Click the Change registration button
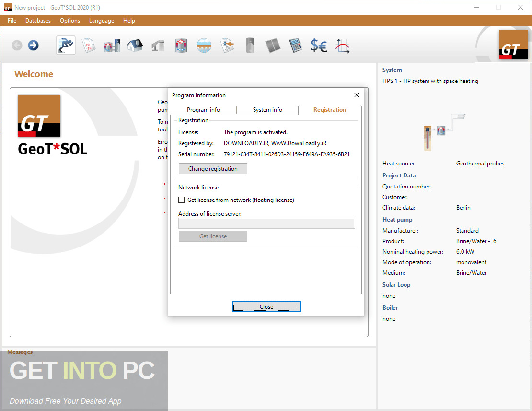The height and width of the screenshot is (411, 532). (213, 169)
